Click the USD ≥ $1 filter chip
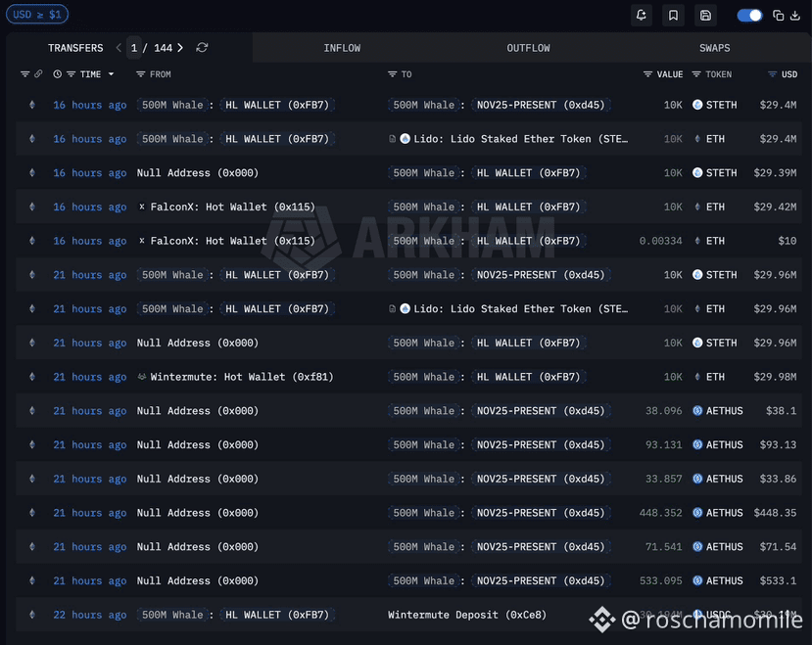Viewport: 812px width, 645px height. coord(37,14)
